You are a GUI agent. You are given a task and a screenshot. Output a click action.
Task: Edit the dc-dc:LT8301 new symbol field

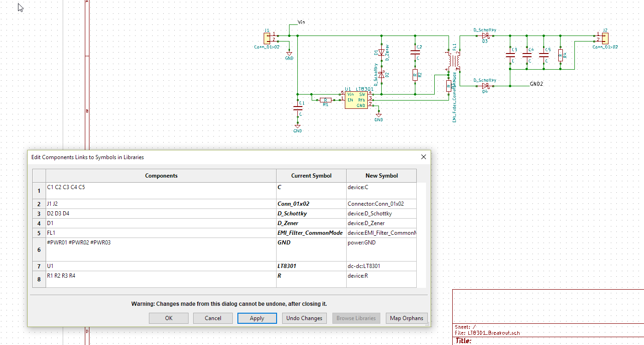[x=381, y=266]
